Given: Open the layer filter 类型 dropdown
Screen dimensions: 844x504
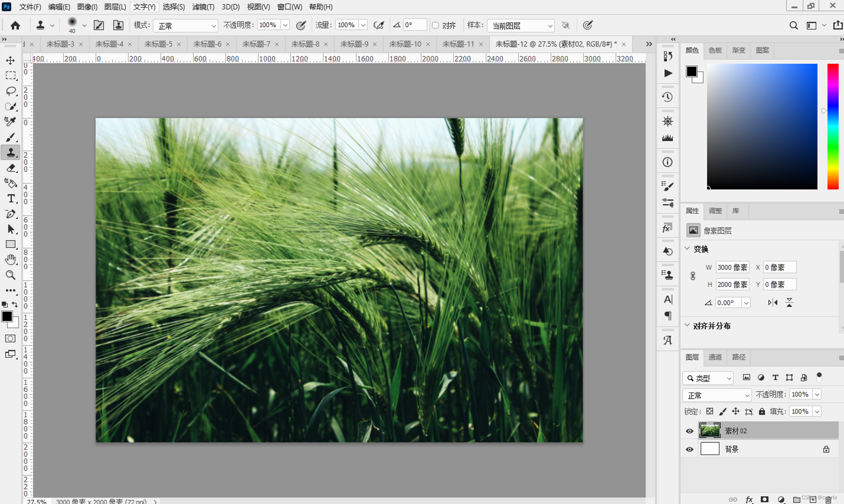Looking at the screenshot, I should (x=708, y=378).
